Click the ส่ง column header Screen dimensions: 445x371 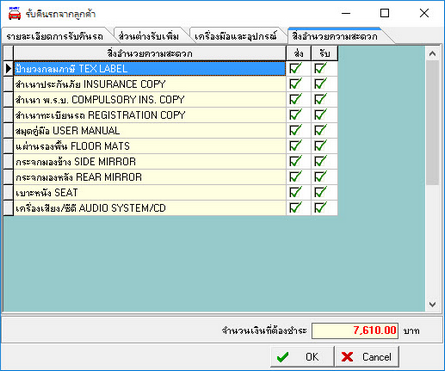299,53
